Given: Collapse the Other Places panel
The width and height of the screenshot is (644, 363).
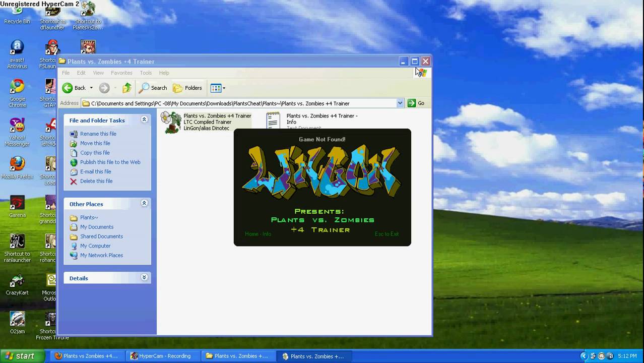Looking at the screenshot, I should pos(144,203).
